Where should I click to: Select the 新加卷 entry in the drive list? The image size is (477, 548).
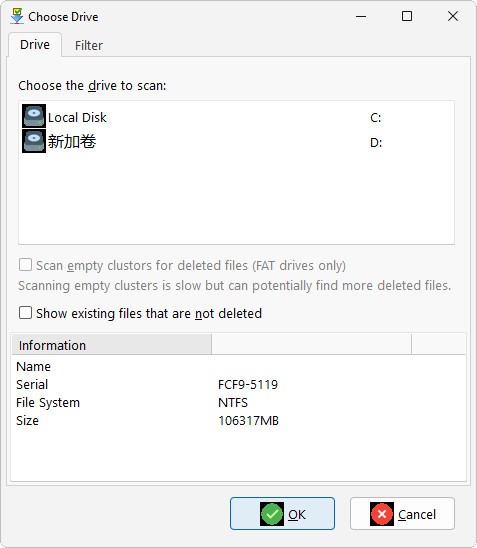pyautogui.click(x=237, y=142)
